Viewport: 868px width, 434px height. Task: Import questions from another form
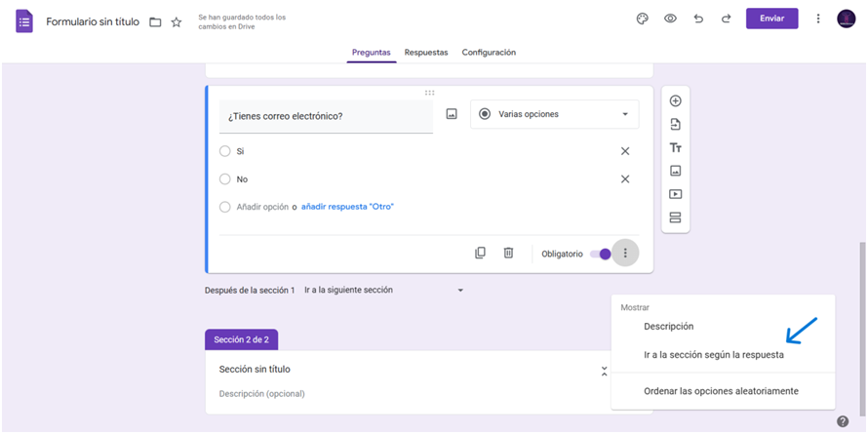click(x=675, y=124)
